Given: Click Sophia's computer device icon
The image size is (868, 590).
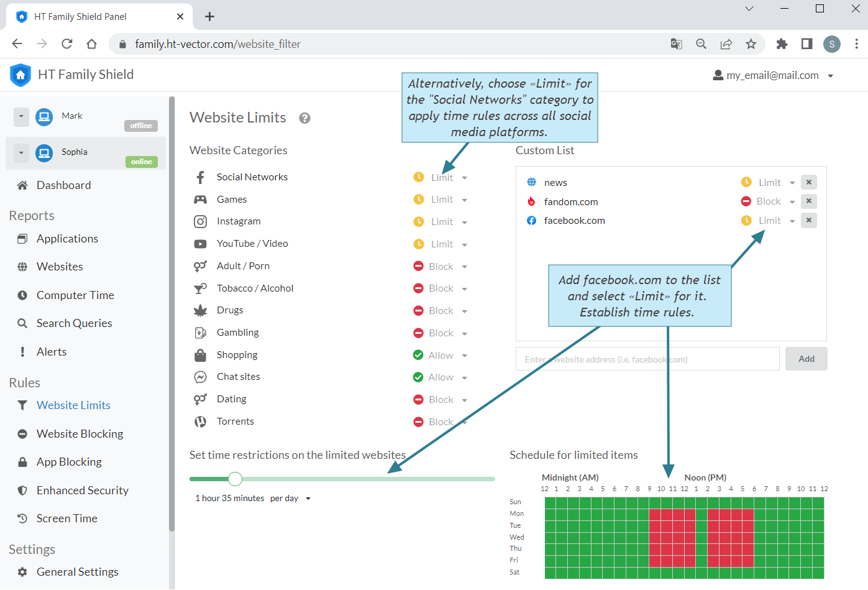Looking at the screenshot, I should pos(44,153).
